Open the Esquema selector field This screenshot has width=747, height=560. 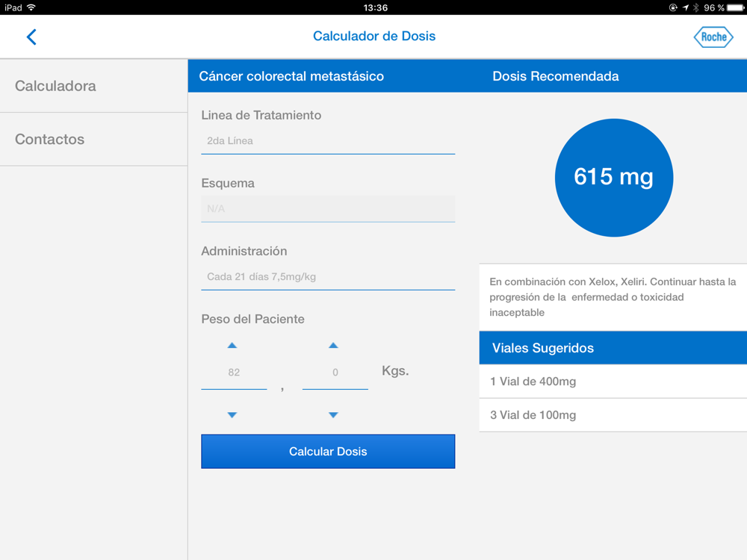328,209
